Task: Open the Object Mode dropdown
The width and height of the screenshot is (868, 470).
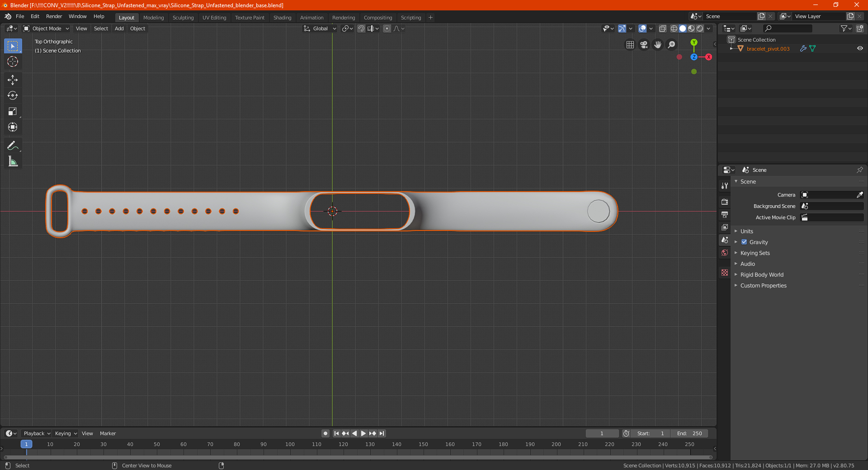Action: [x=46, y=28]
